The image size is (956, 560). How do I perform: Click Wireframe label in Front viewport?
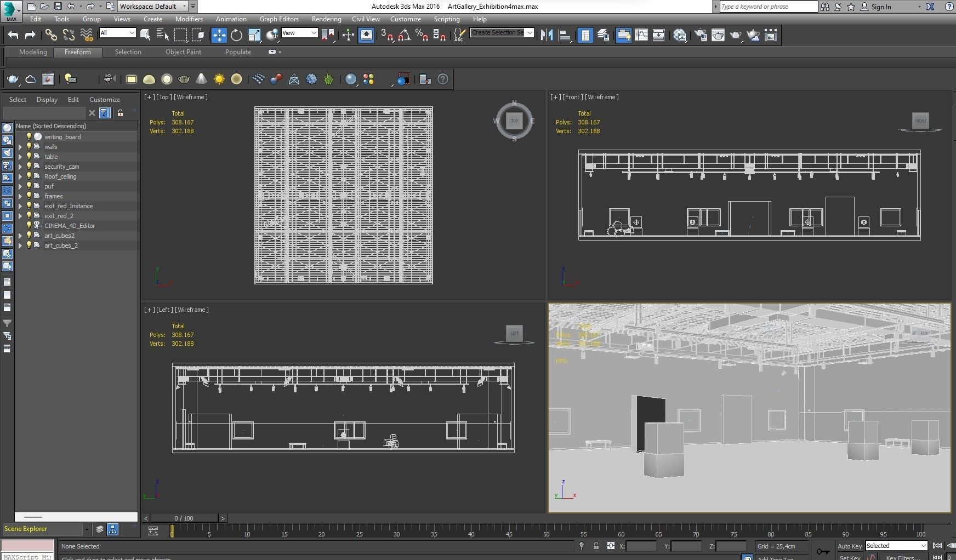(x=602, y=97)
